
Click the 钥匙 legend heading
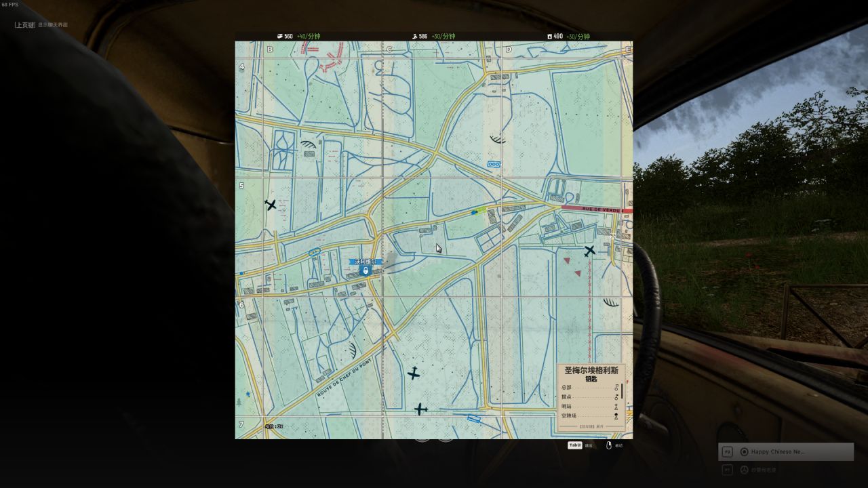point(591,379)
